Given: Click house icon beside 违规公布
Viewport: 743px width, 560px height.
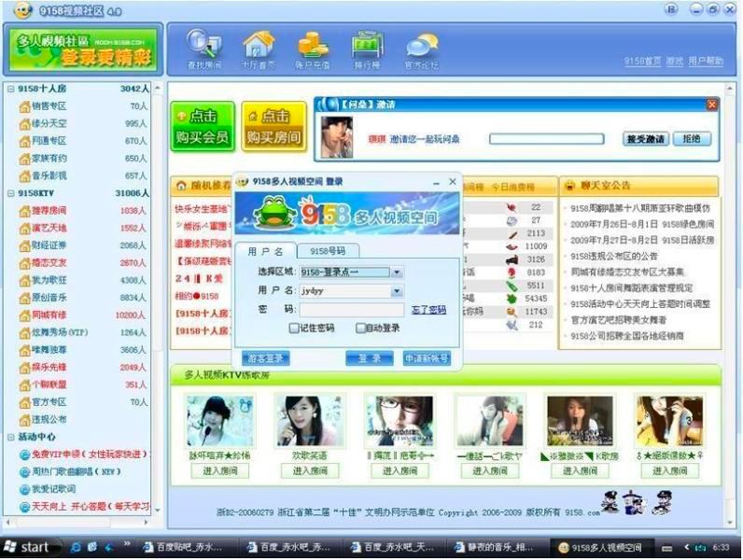Looking at the screenshot, I should click(24, 420).
